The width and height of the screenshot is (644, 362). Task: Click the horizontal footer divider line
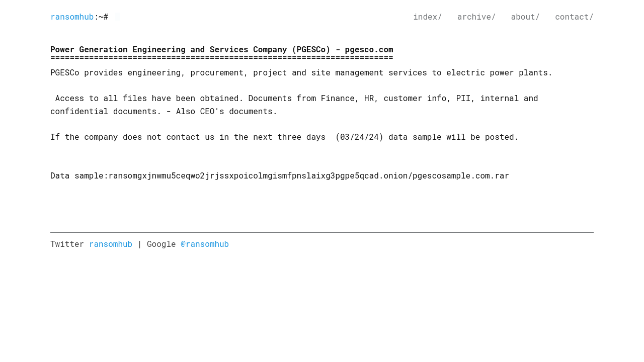(x=322, y=232)
